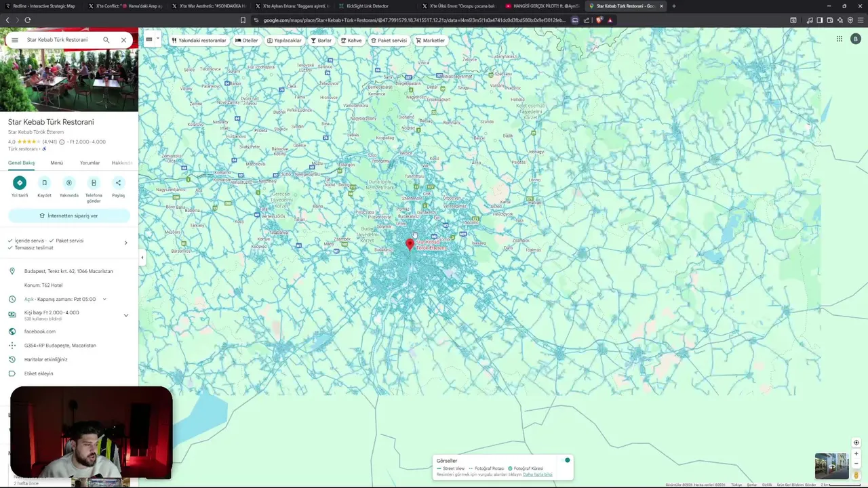
Task: Filter by Kahve chip
Action: pos(351,41)
